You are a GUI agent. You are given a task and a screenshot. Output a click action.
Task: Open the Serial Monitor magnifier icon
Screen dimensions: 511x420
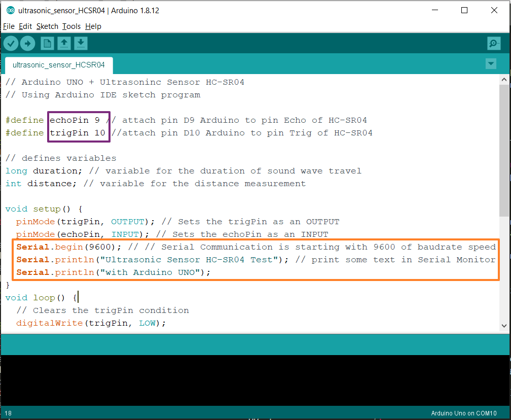click(494, 44)
